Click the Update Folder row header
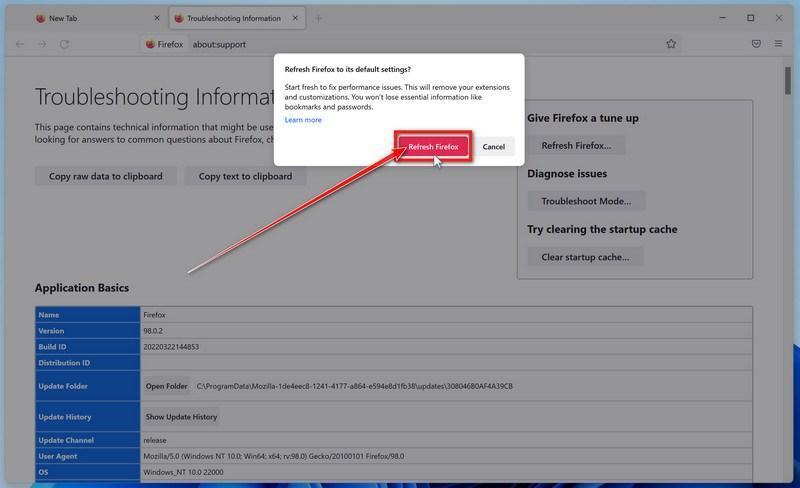The height and width of the screenshot is (488, 800). click(87, 386)
